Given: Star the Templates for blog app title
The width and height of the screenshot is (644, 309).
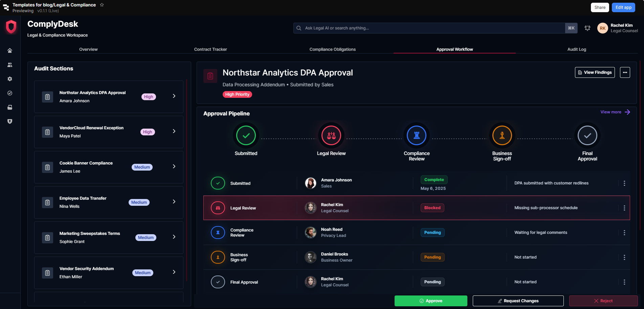Looking at the screenshot, I should [102, 5].
